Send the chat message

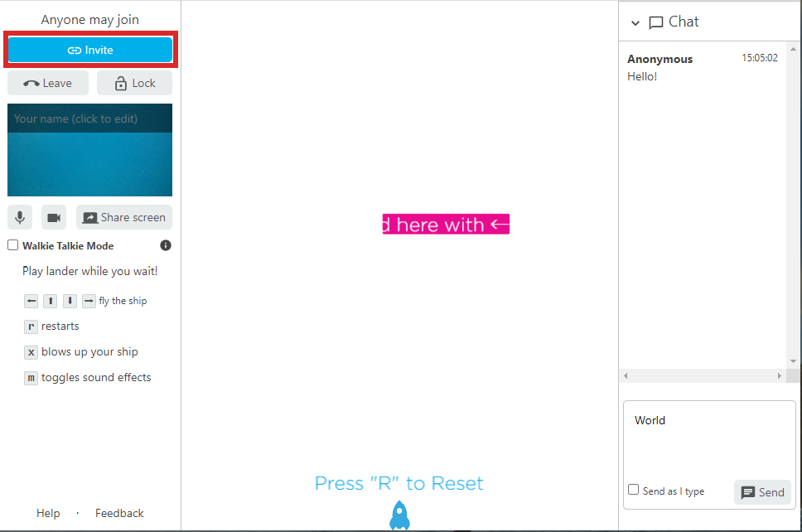click(762, 492)
